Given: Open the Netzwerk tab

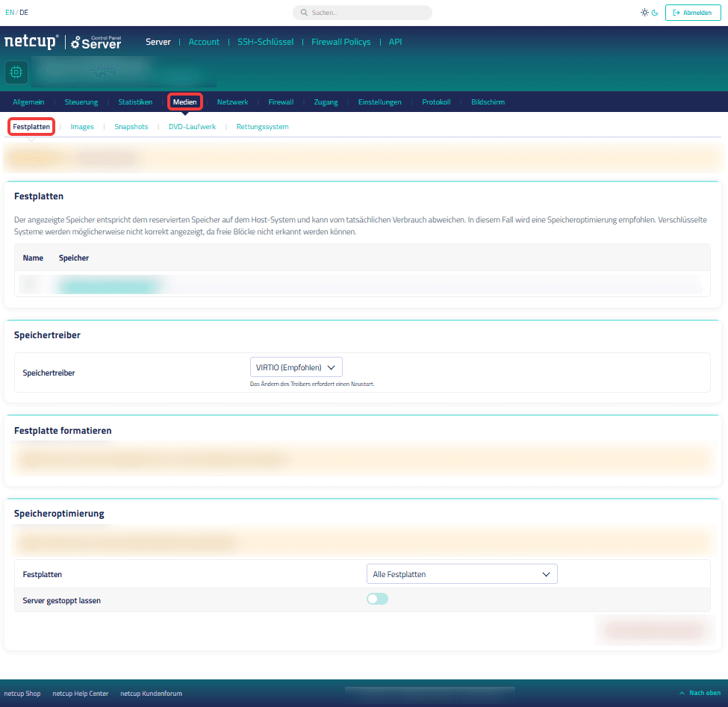Looking at the screenshot, I should [x=233, y=102].
